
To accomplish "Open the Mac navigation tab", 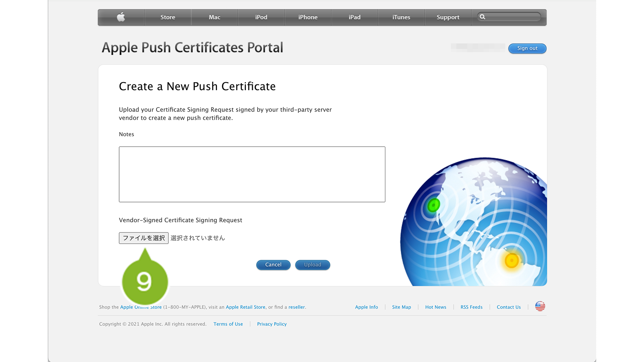I will [214, 17].
